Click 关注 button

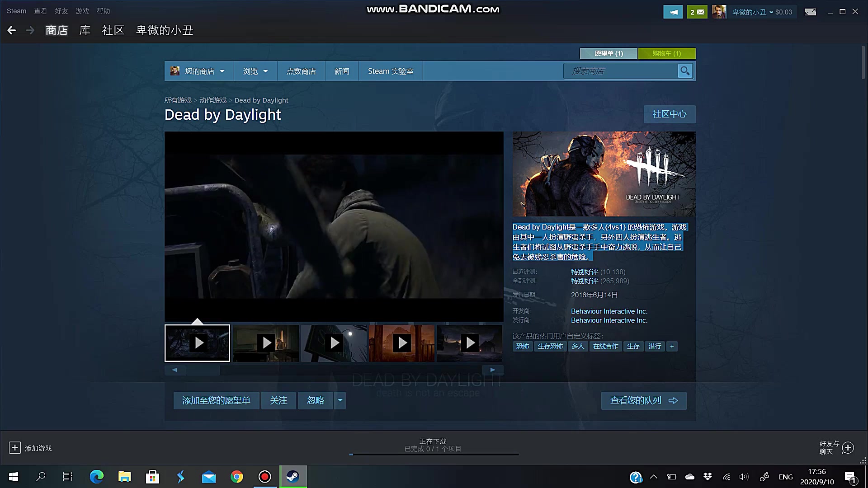coord(278,400)
